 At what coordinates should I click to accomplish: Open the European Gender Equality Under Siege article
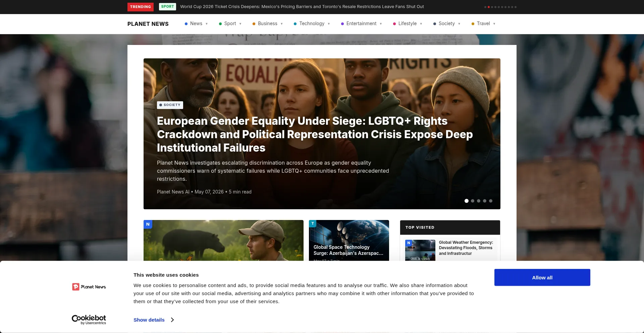click(315, 134)
